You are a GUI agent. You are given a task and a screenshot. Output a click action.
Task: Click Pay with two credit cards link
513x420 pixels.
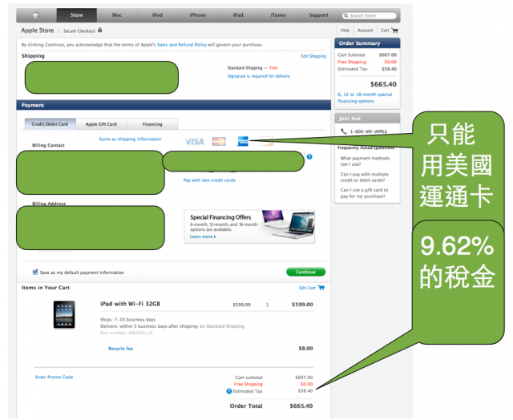click(209, 180)
